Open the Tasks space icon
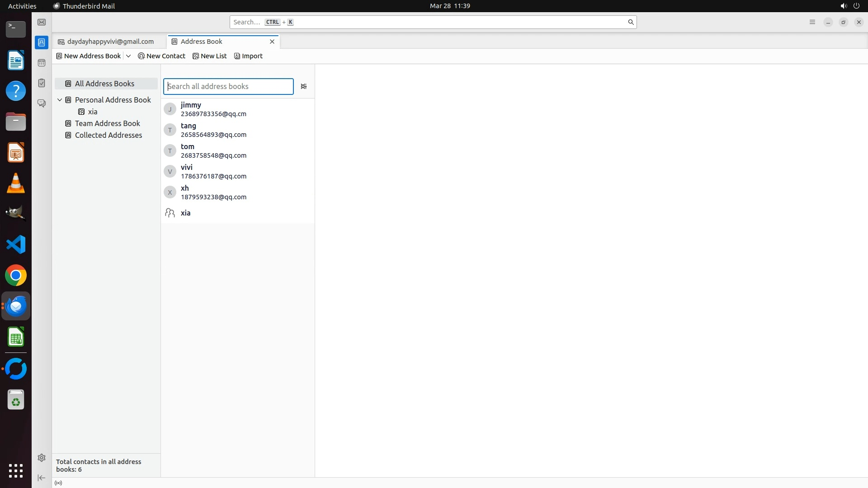 click(42, 83)
